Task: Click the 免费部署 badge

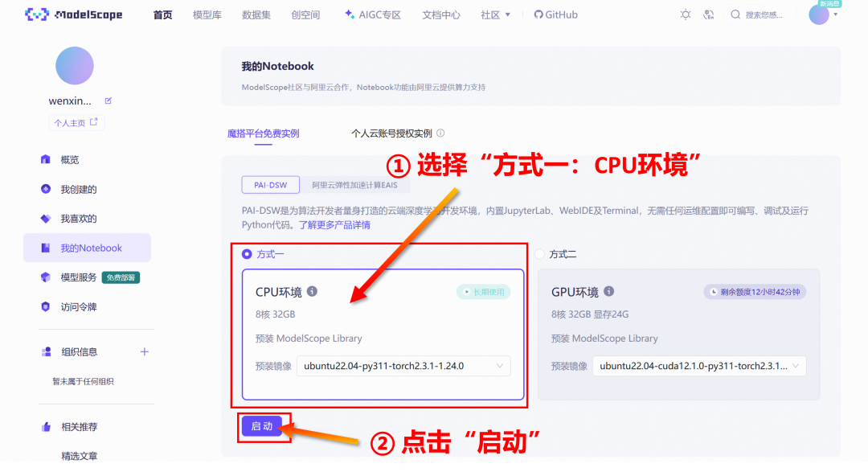Action: tap(121, 277)
